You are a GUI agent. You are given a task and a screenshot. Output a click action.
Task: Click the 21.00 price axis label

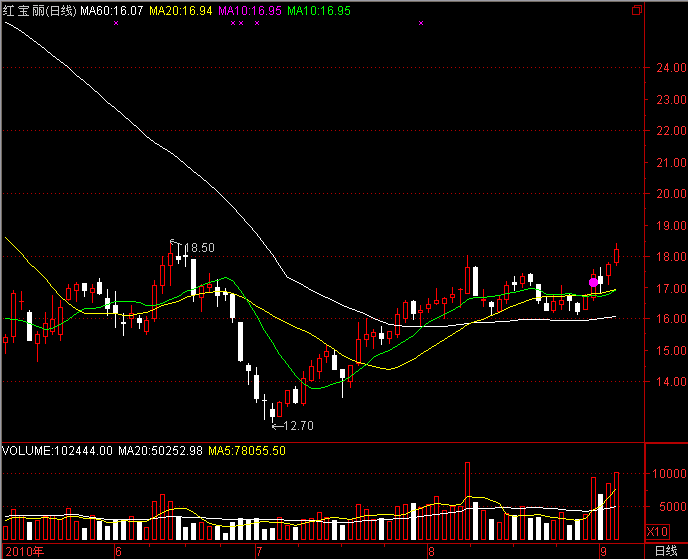coord(671,162)
